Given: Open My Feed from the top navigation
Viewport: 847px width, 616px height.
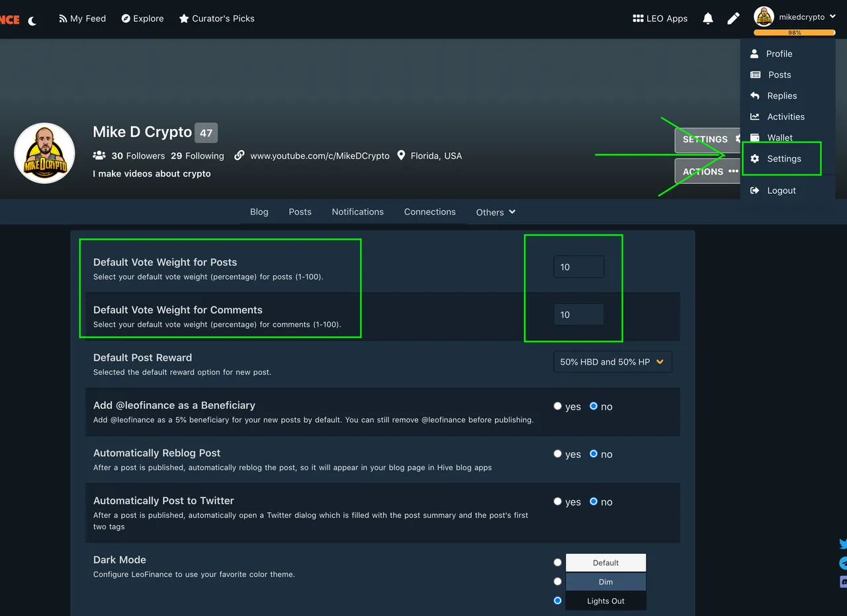Looking at the screenshot, I should pos(83,19).
